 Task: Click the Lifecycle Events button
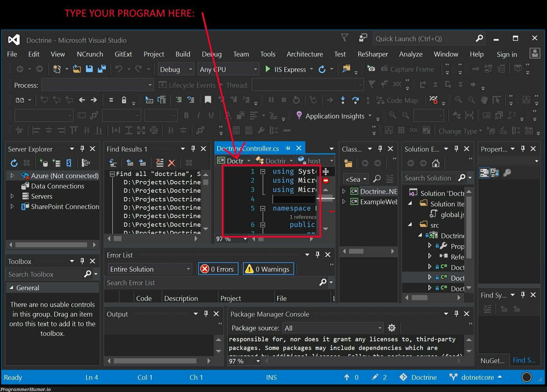[187, 85]
